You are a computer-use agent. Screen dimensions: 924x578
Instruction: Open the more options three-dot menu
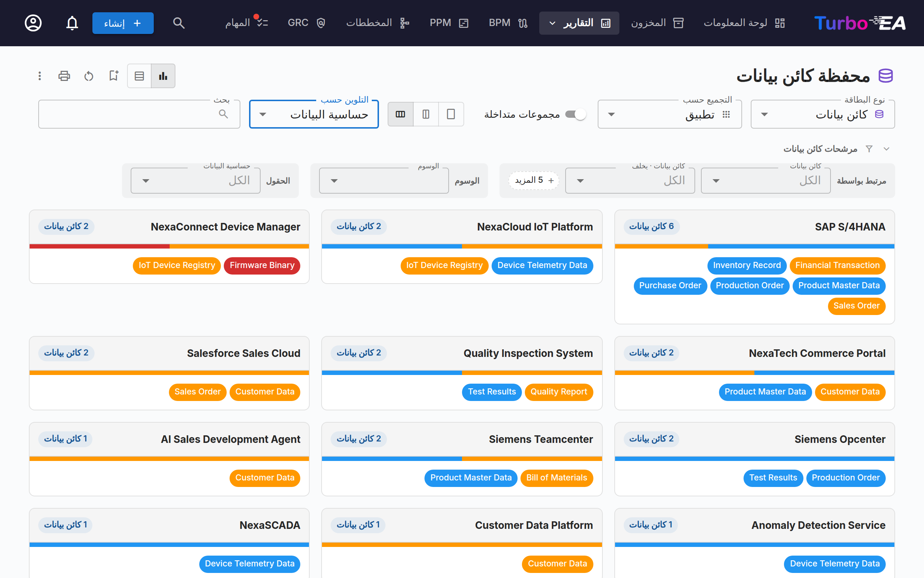coord(40,76)
